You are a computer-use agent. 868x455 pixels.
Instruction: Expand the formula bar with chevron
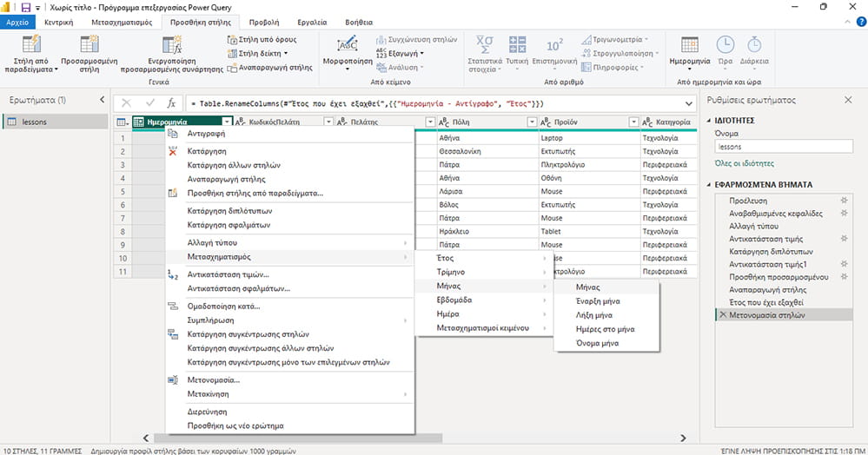[689, 103]
